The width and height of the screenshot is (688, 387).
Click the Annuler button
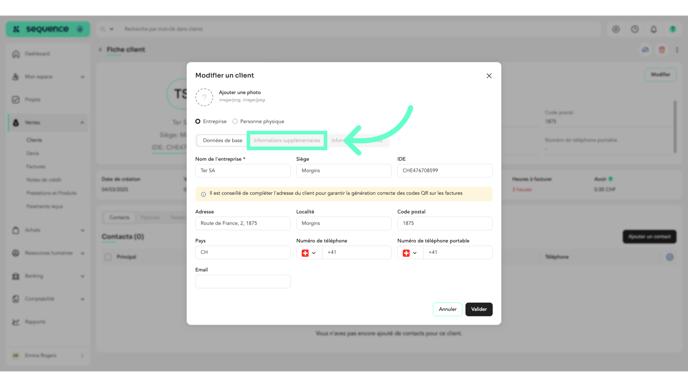(447, 309)
